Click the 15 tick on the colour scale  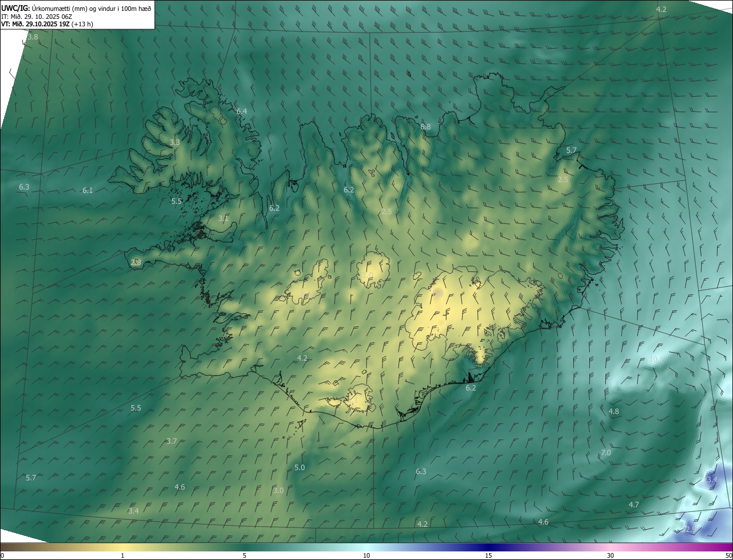coord(488,556)
